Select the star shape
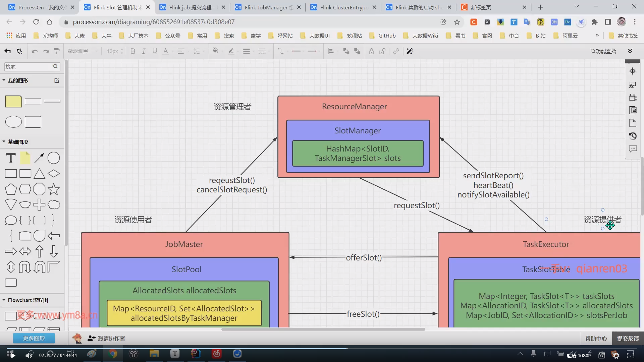 [54, 189]
